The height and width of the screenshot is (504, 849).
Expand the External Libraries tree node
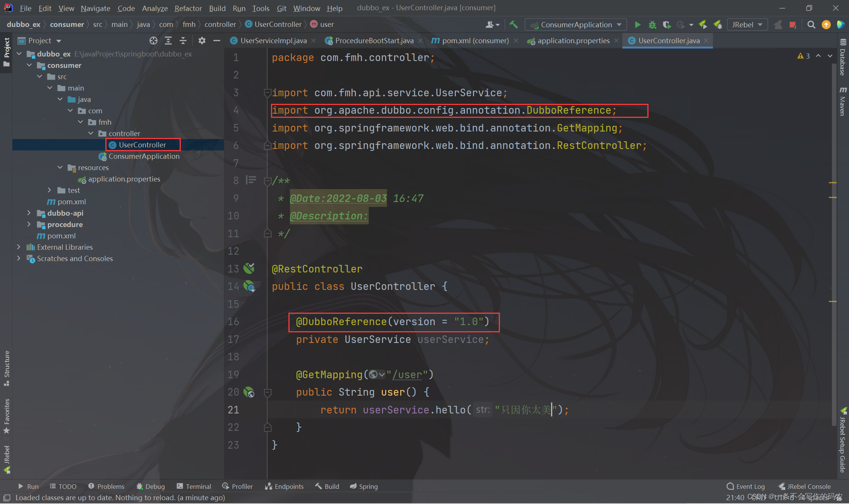tap(19, 247)
